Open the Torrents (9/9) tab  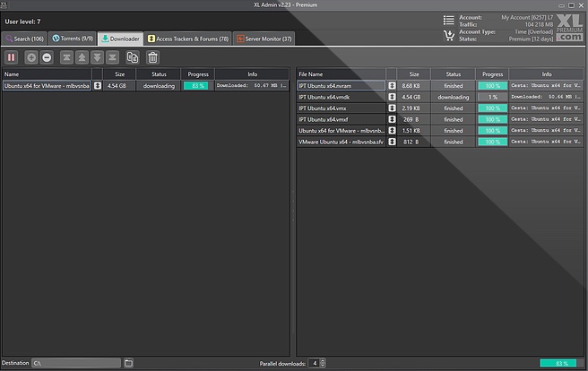click(x=75, y=39)
